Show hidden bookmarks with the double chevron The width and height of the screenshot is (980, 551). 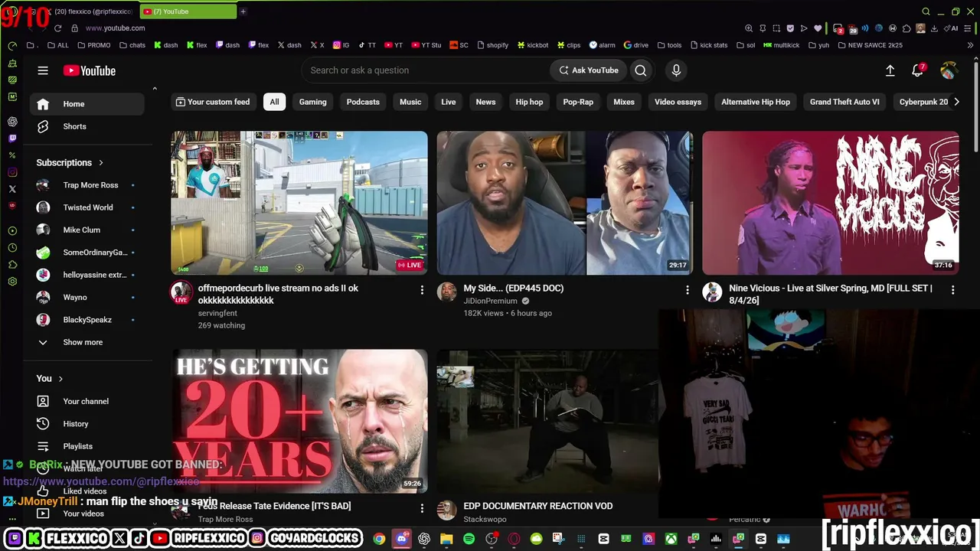click(x=971, y=45)
